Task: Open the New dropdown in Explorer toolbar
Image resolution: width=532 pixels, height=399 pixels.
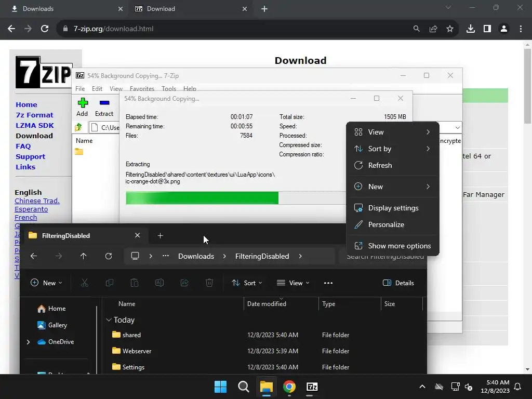Action: pyautogui.click(x=46, y=283)
